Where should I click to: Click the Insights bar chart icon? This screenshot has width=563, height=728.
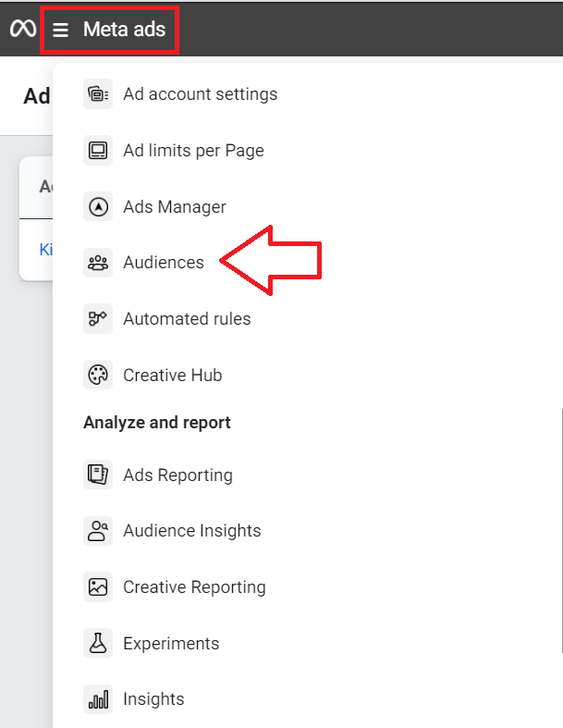[x=98, y=699]
